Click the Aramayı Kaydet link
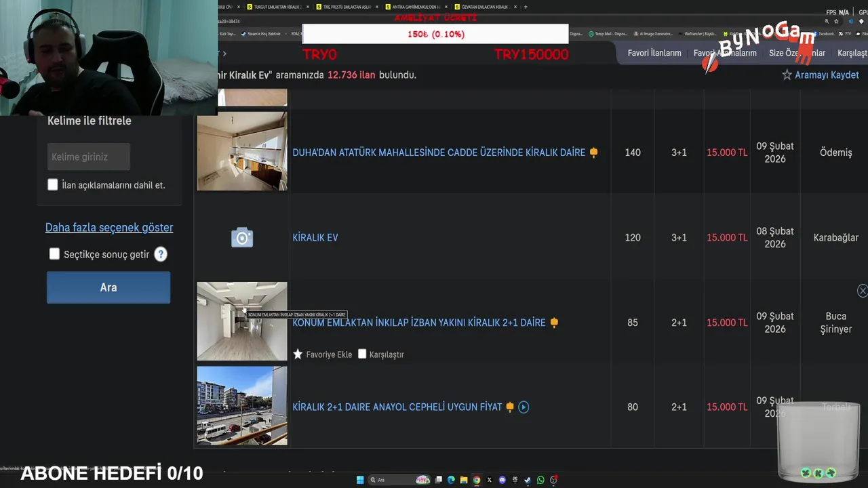 827,75
